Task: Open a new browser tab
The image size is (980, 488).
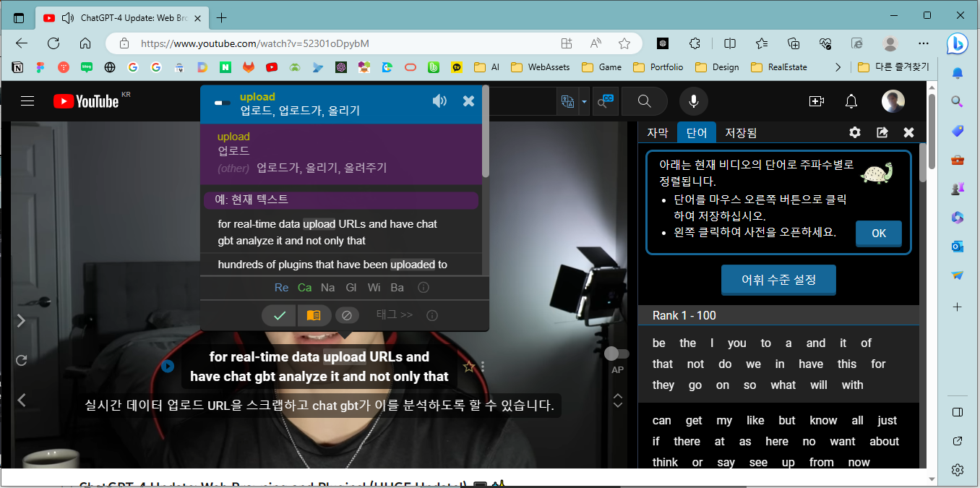Action: coord(222,17)
